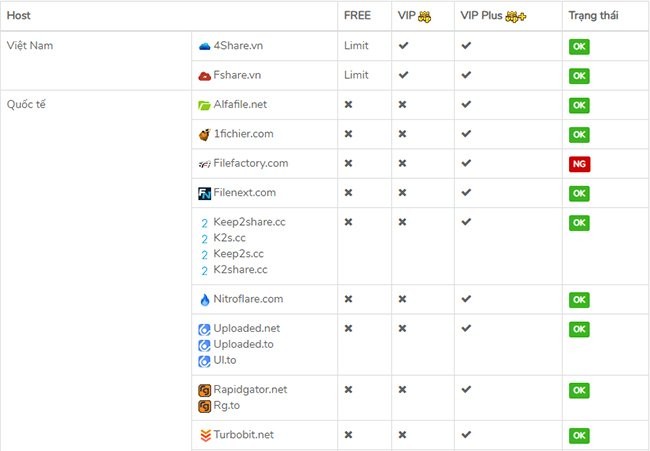
Task: Click the Rapidgator.net icon
Action: (204, 389)
